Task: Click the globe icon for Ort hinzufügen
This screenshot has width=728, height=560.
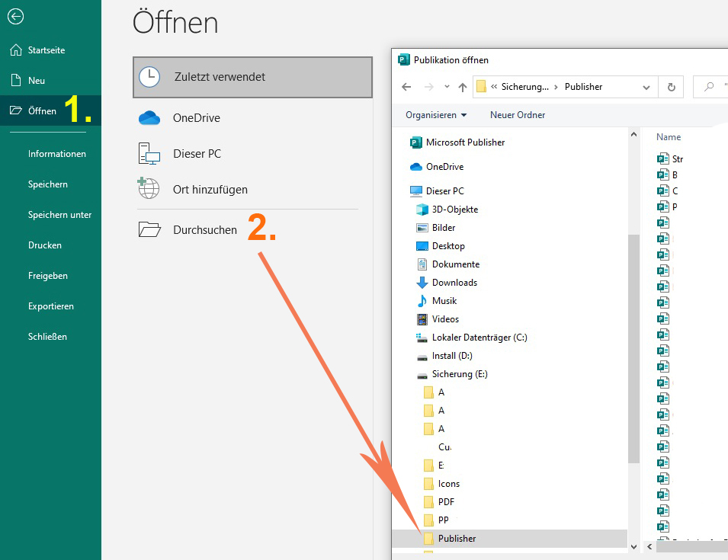Action: point(149,188)
